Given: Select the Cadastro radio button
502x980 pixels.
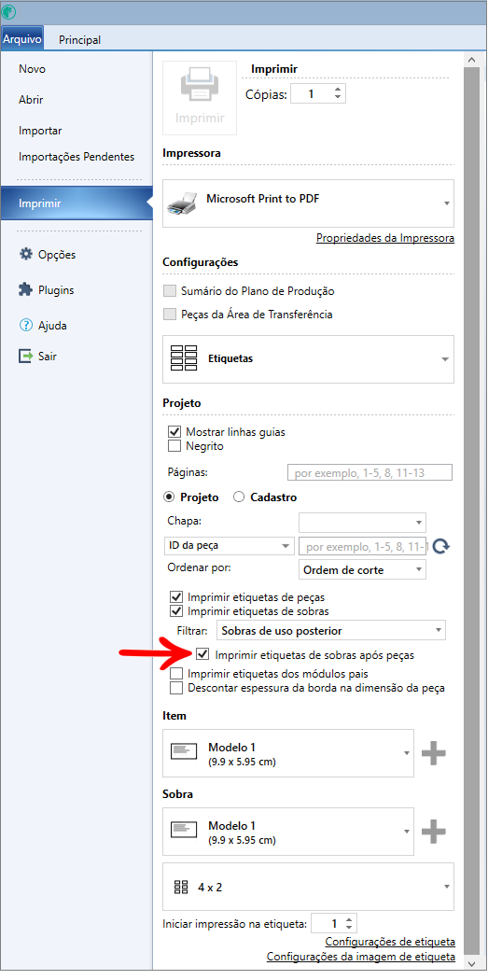Looking at the screenshot, I should pos(239,497).
